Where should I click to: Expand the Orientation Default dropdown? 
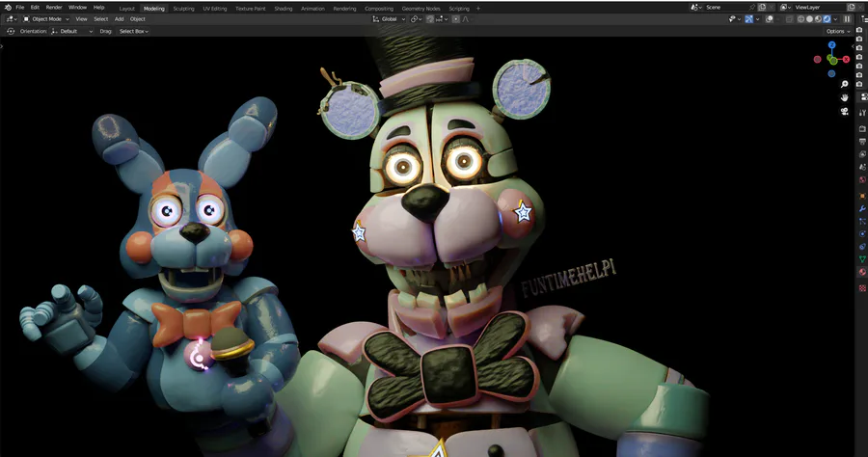(x=72, y=31)
